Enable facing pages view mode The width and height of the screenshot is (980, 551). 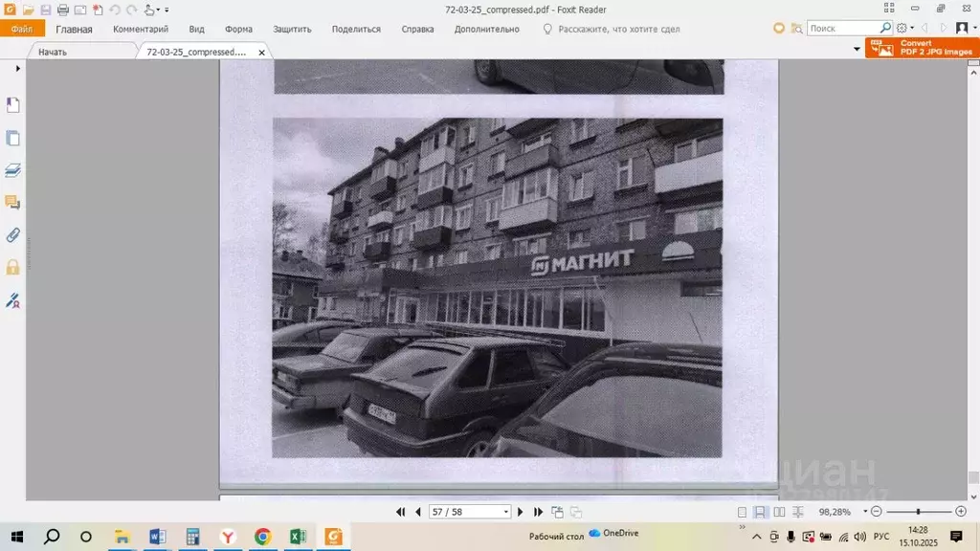(779, 511)
